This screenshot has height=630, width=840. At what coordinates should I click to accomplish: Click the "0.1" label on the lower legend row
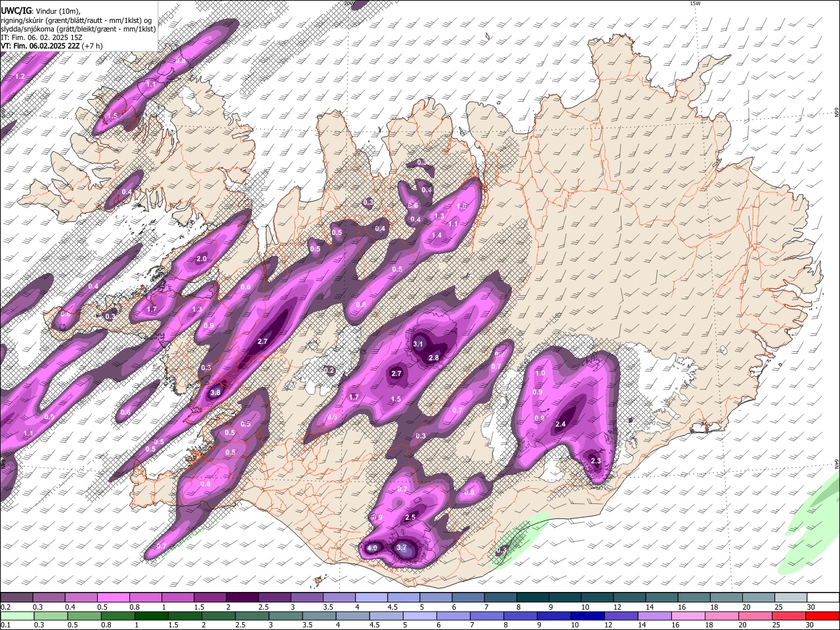[7, 625]
